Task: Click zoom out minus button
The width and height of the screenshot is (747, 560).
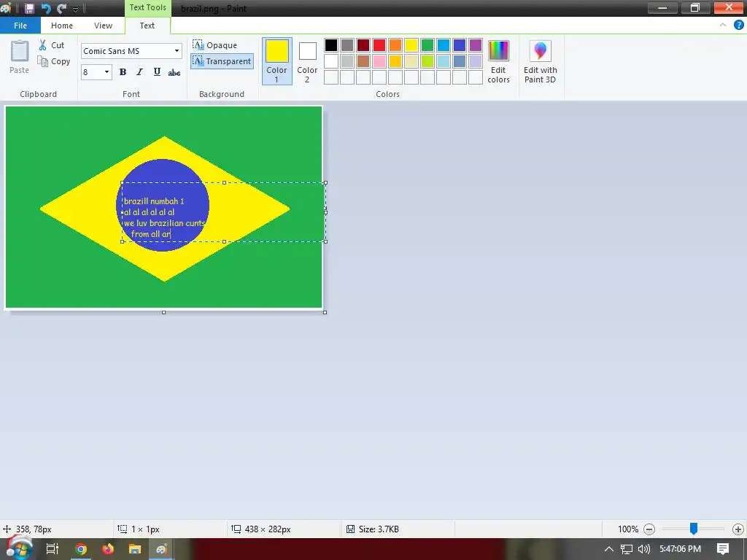Action: tap(649, 529)
